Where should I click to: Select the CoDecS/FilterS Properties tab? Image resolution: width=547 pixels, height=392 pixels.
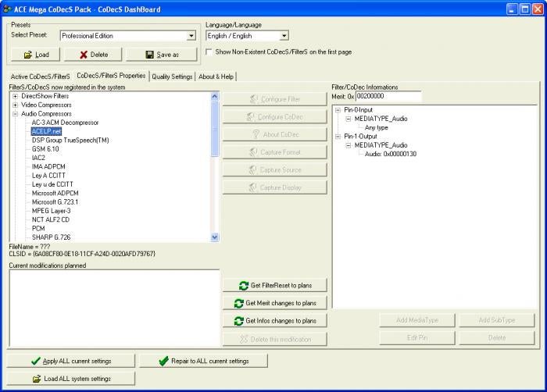(111, 76)
